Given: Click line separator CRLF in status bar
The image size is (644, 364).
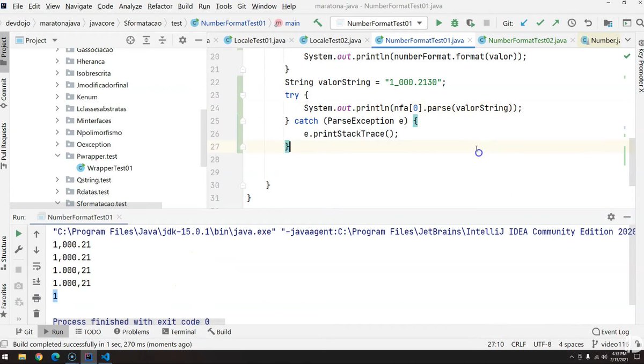Looking at the screenshot, I should pyautogui.click(x=518, y=344).
